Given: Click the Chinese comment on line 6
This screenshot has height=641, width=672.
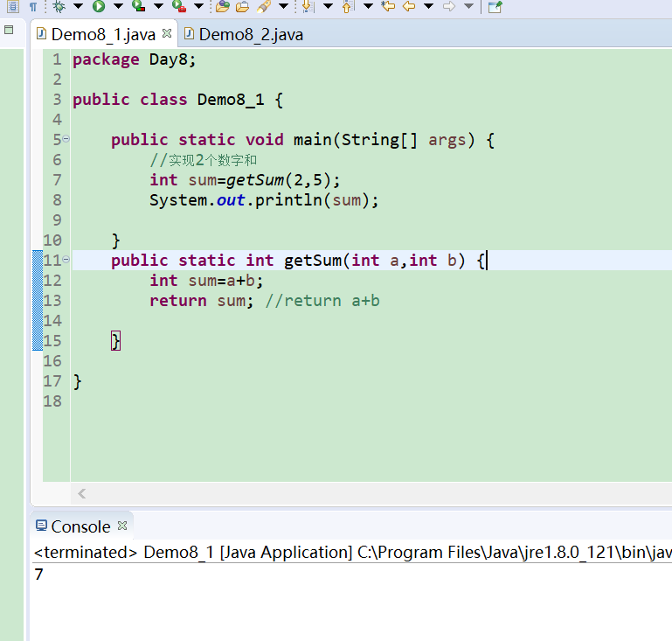Looking at the screenshot, I should [203, 160].
